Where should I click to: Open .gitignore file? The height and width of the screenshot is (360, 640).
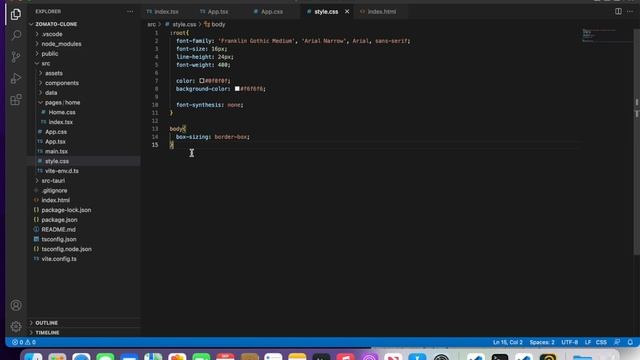pyautogui.click(x=54, y=190)
